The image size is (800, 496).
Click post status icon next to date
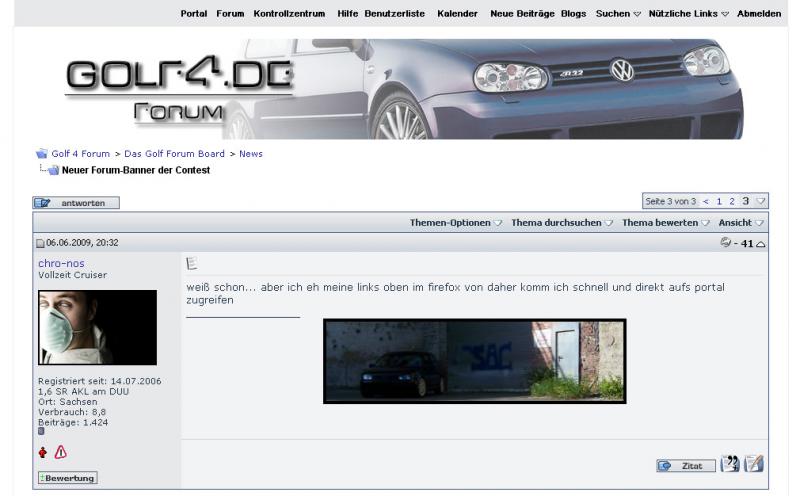(40, 243)
